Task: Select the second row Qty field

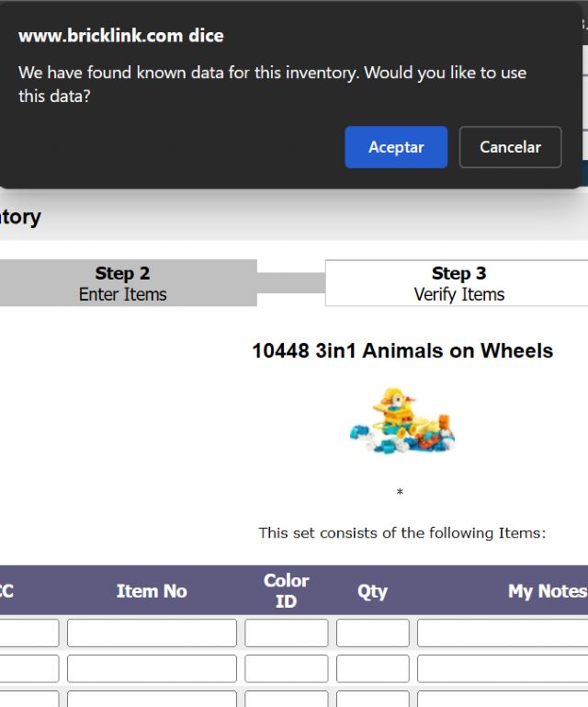Action: click(372, 668)
